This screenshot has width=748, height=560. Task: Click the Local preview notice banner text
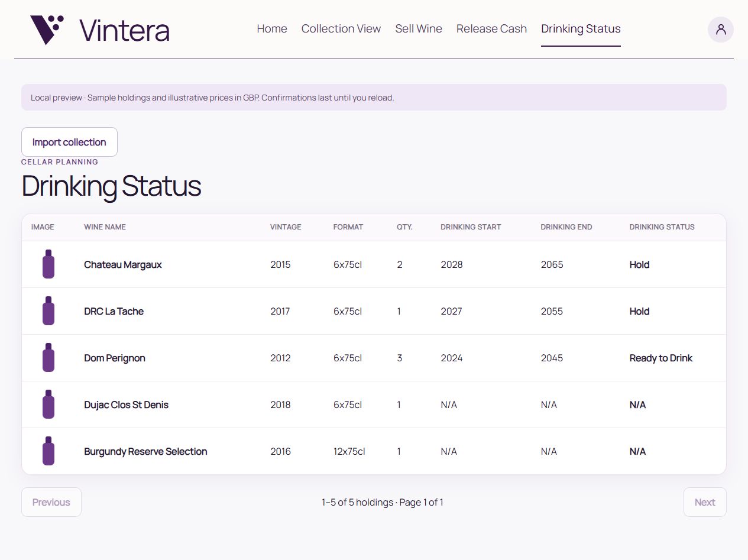click(x=212, y=98)
